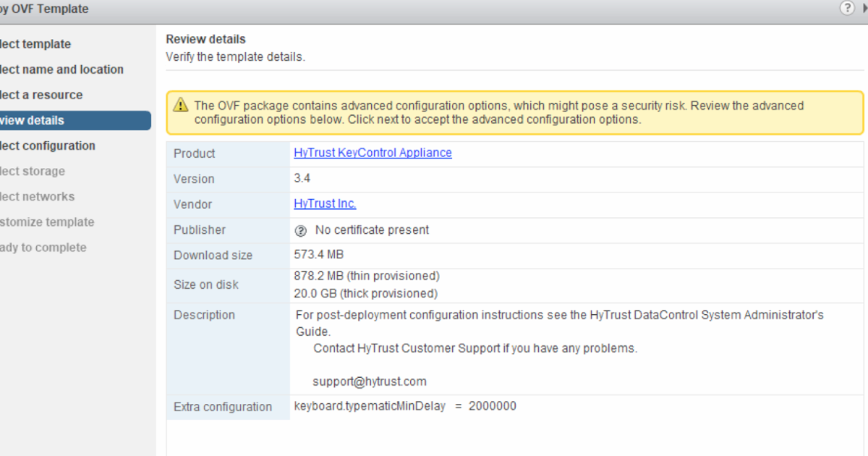This screenshot has height=456, width=868.
Task: Click the Download size 573.4 MB value
Action: point(319,255)
